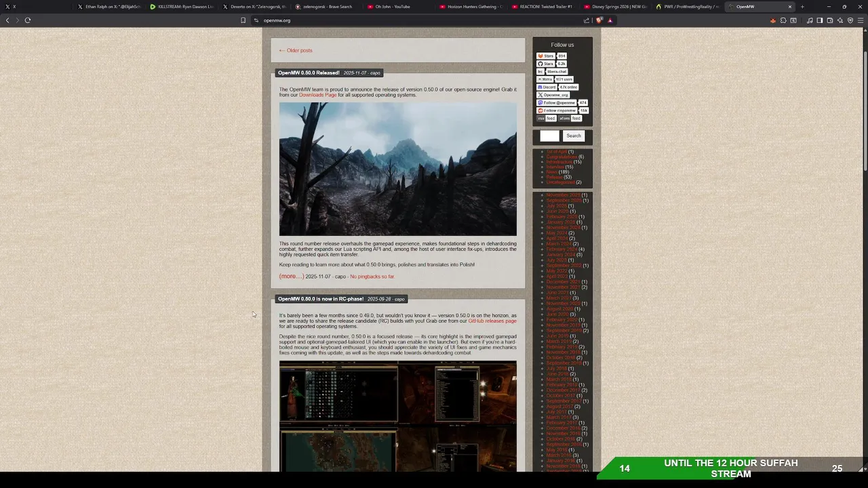Viewport: 868px width, 488px height.
Task: Click the bookmark icon in the address bar
Action: coord(243,20)
